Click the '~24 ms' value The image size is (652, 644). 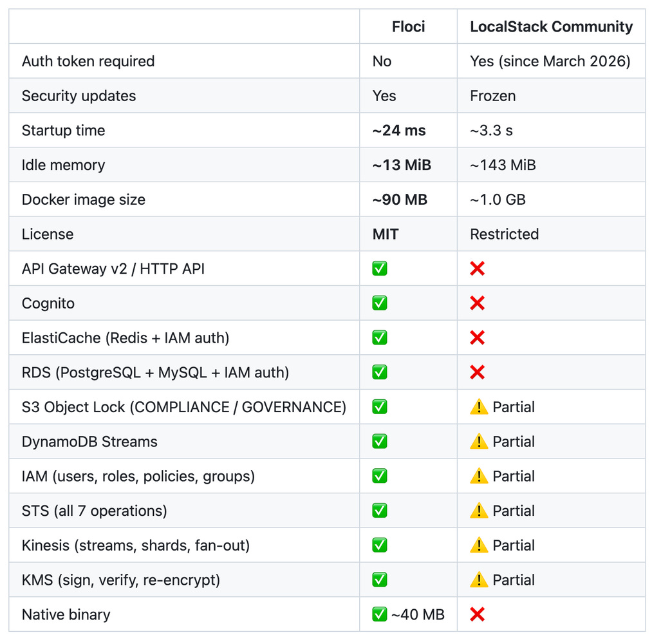(x=399, y=130)
